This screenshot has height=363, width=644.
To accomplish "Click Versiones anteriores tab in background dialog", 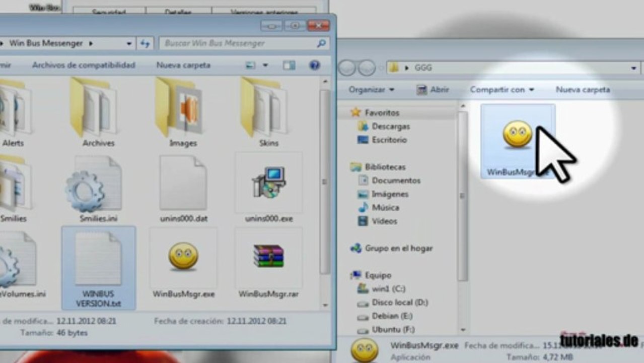I will tap(264, 11).
